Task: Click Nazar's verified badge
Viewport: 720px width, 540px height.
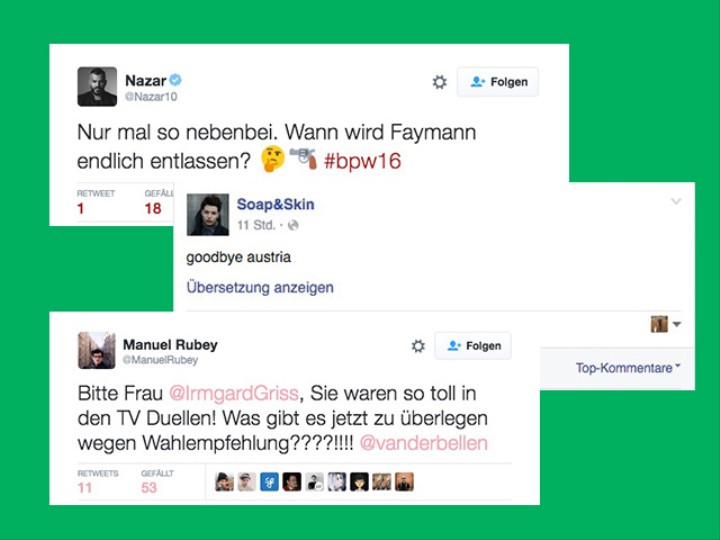Action: pyautogui.click(x=175, y=80)
